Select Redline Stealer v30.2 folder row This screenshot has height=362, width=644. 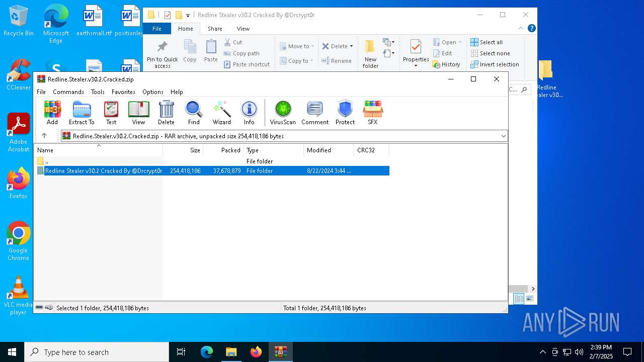[x=212, y=171]
